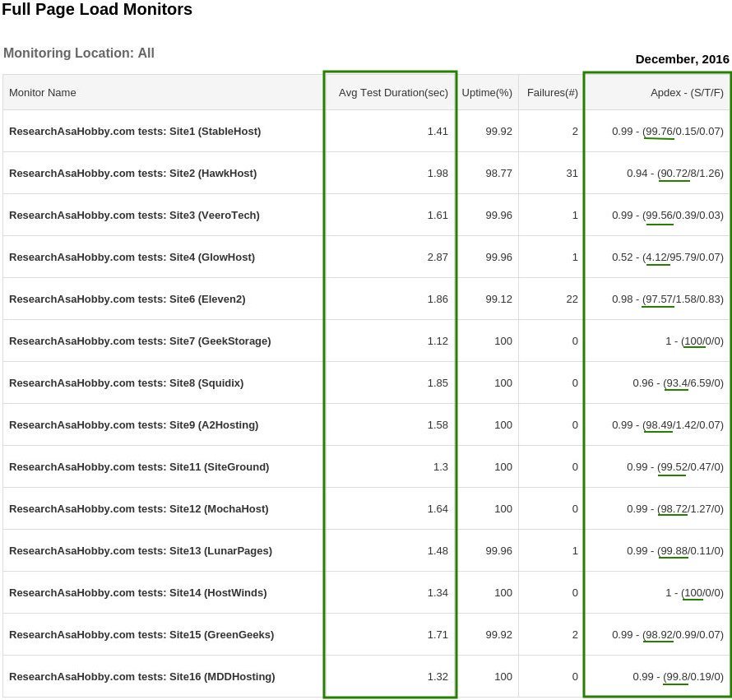The image size is (732, 700).
Task: Click the December, 2016 date label
Action: [x=682, y=59]
